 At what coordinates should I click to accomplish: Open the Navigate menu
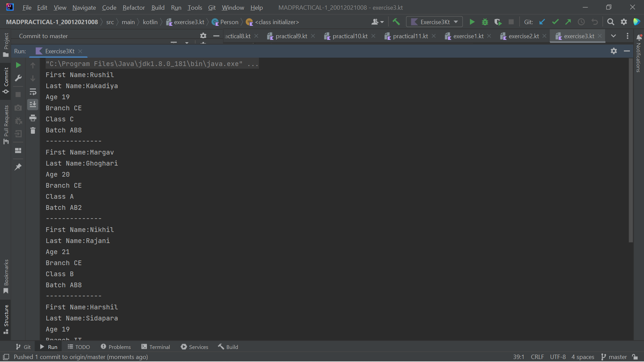(x=84, y=7)
